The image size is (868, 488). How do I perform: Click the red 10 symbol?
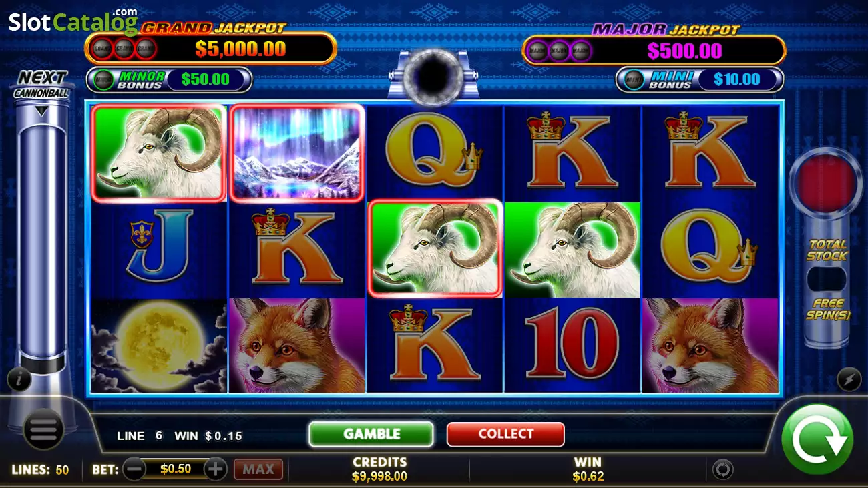[572, 346]
